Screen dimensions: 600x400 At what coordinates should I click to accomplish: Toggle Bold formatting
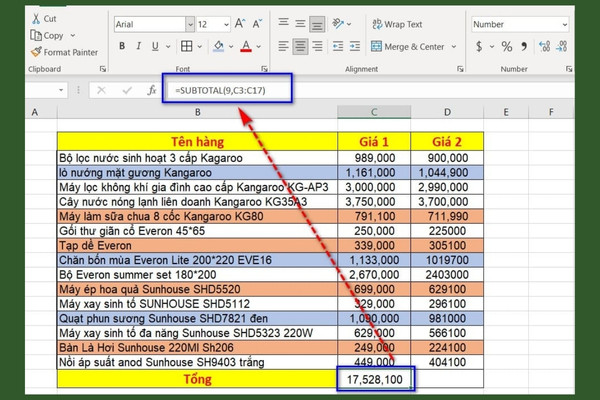pyautogui.click(x=122, y=46)
